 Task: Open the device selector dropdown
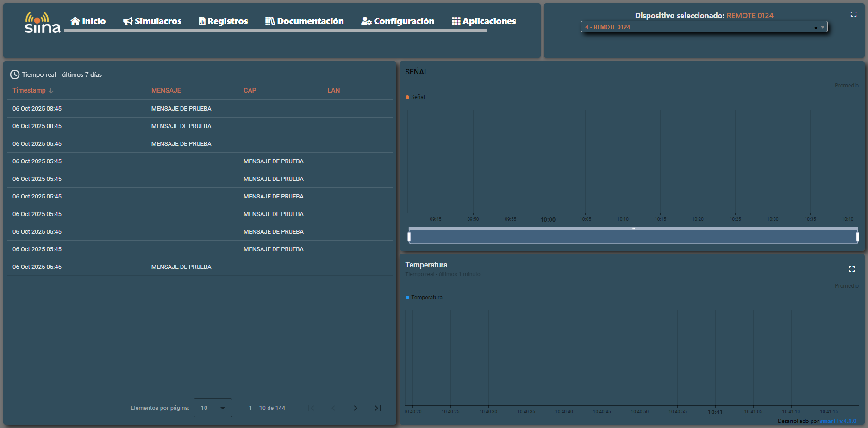pos(823,27)
